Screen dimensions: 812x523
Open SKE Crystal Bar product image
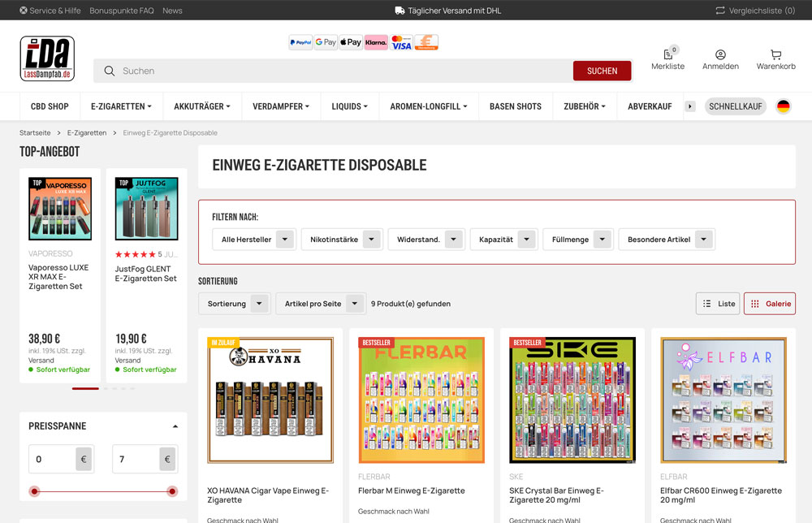click(572, 400)
